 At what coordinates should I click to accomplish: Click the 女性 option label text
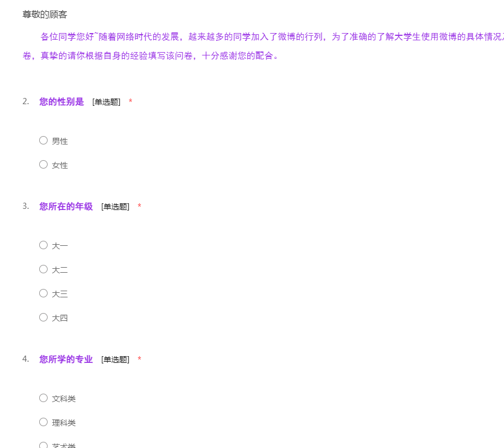pos(60,165)
